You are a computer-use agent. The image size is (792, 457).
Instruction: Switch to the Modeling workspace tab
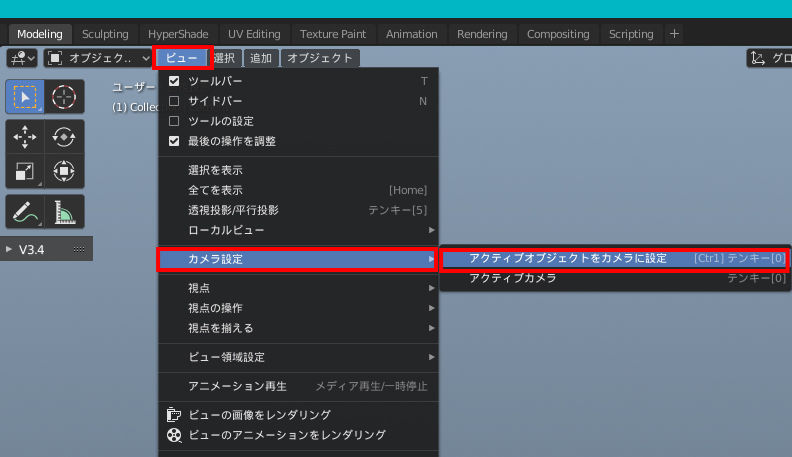tap(40, 34)
